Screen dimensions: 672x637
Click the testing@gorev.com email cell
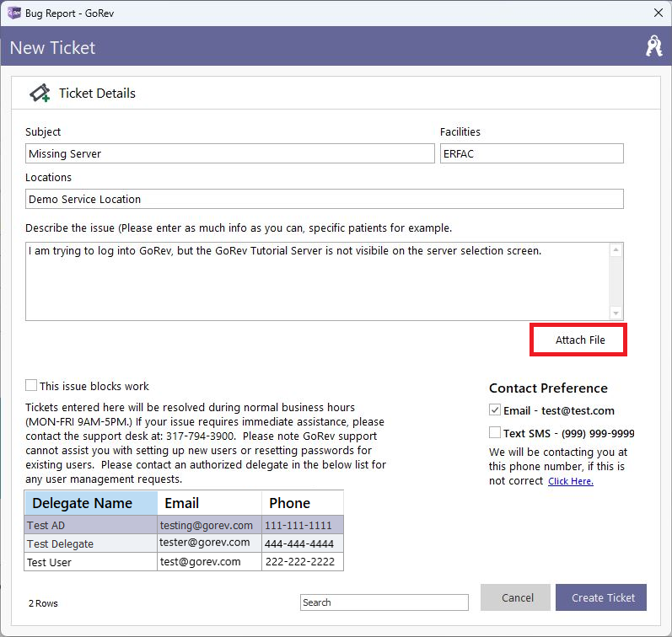(x=210, y=525)
